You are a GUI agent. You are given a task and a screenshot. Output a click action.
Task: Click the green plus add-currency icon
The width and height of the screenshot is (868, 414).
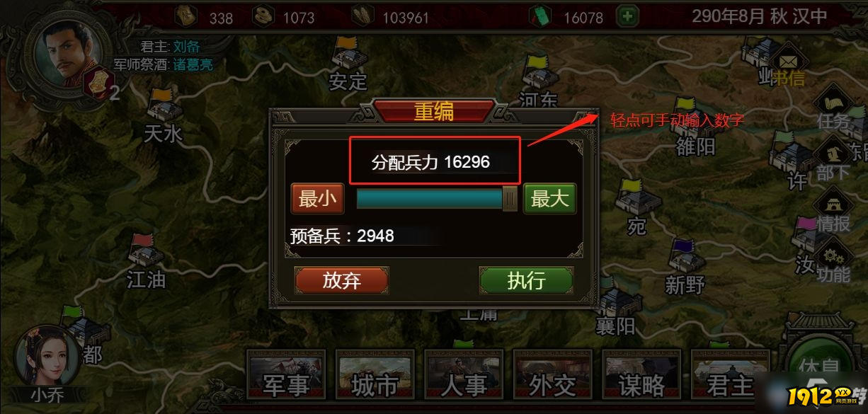[627, 16]
